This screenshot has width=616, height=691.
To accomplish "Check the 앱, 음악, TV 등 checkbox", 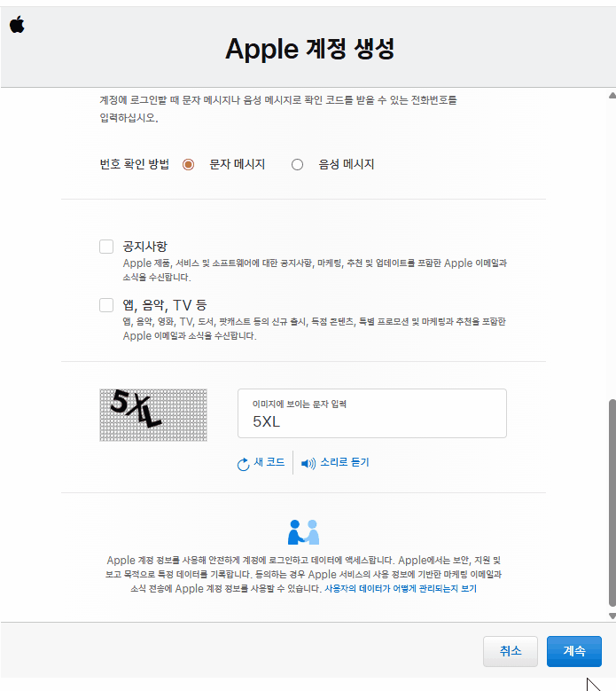I will (x=106, y=305).
